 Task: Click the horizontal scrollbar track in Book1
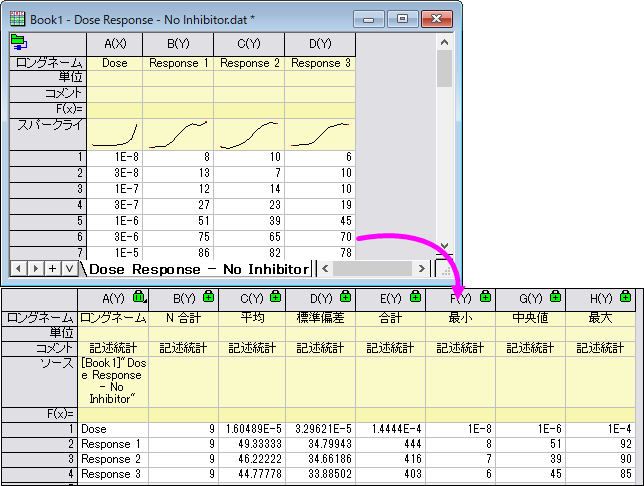click(373, 269)
